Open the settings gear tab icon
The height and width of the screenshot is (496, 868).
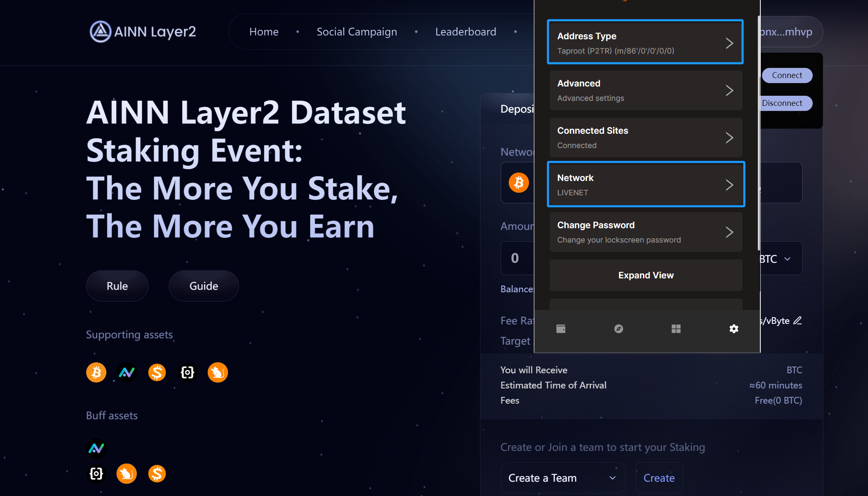(734, 329)
